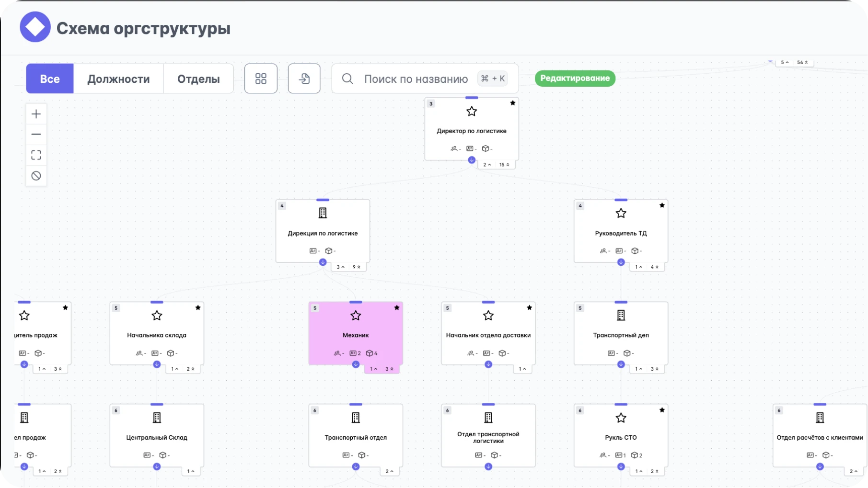Open the grid layout view icon beside tabs

[261, 78]
